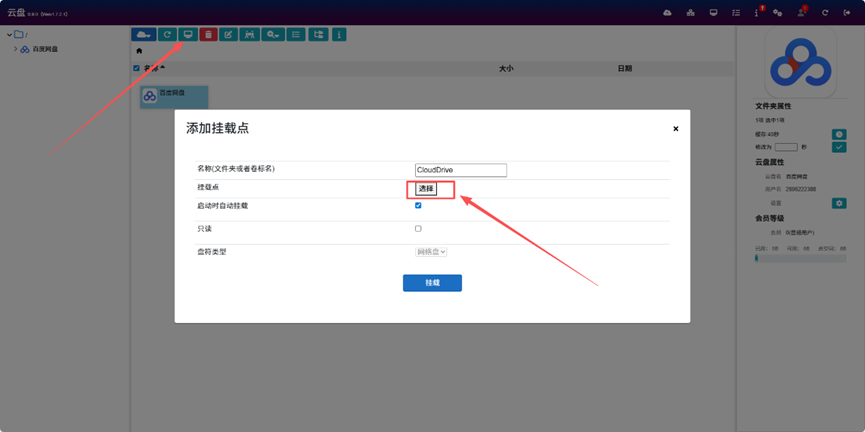Switch to list view in file toolbar
This screenshot has width=865, height=432.
296,34
